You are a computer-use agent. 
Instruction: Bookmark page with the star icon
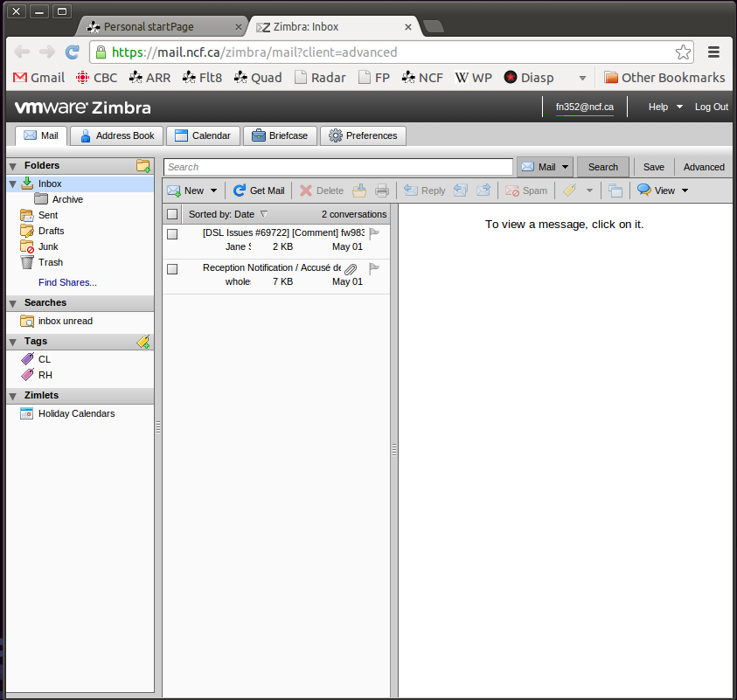(x=683, y=52)
